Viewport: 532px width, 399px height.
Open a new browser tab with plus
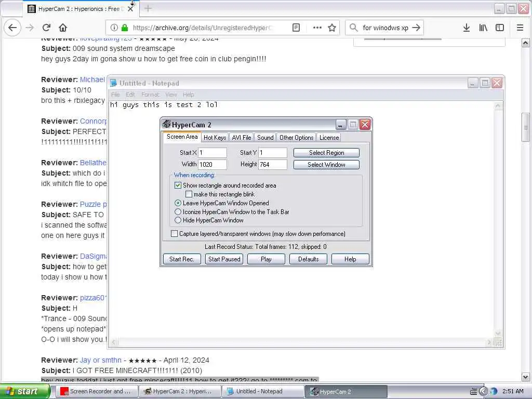pyautogui.click(x=148, y=8)
